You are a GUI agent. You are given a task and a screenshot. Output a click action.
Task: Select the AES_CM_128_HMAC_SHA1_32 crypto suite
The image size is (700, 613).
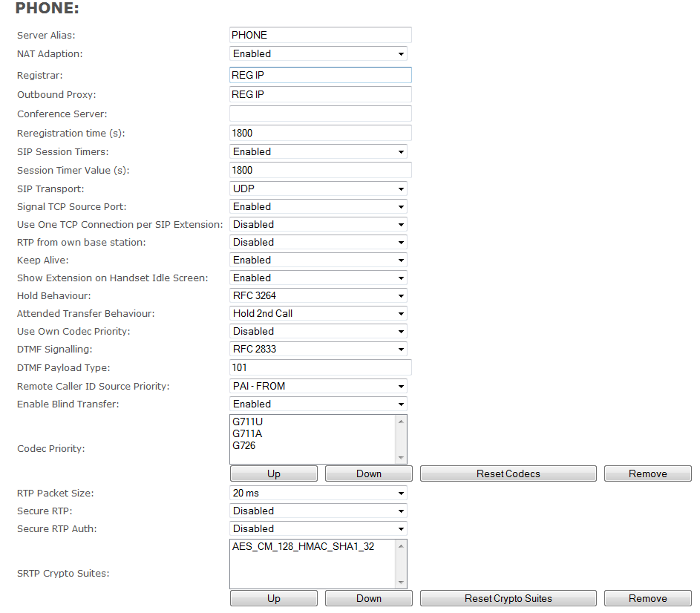[303, 547]
